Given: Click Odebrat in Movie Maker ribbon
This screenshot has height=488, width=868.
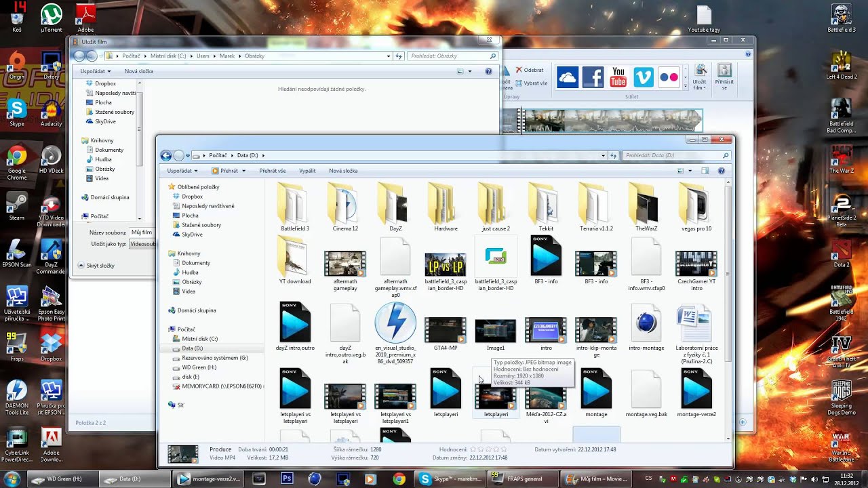Looking at the screenshot, I should pyautogui.click(x=530, y=70).
